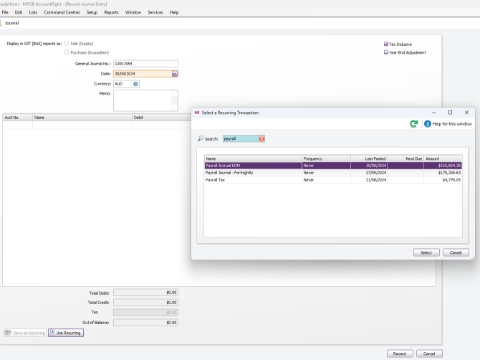480x360 pixels.
Task: Open the File menu
Action: click(5, 12)
